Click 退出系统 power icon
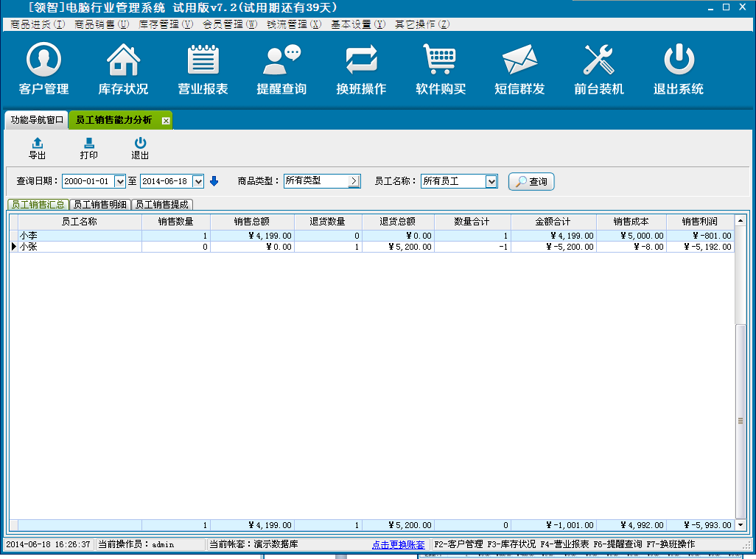The height and width of the screenshot is (559, 756). pyautogui.click(x=678, y=60)
